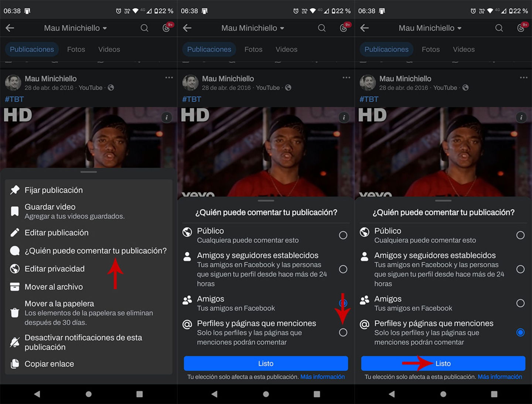Choose Guardar video in the post menu
This screenshot has height=404, width=532.
[89, 211]
